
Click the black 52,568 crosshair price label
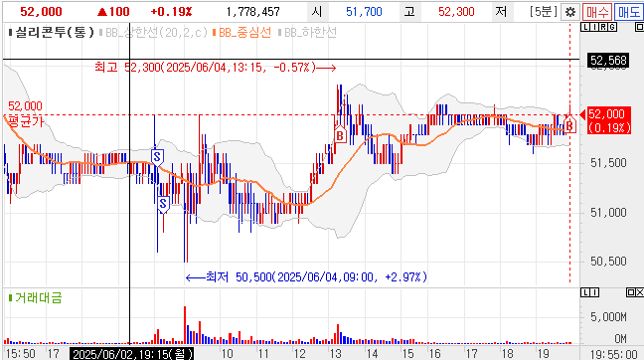click(x=608, y=61)
